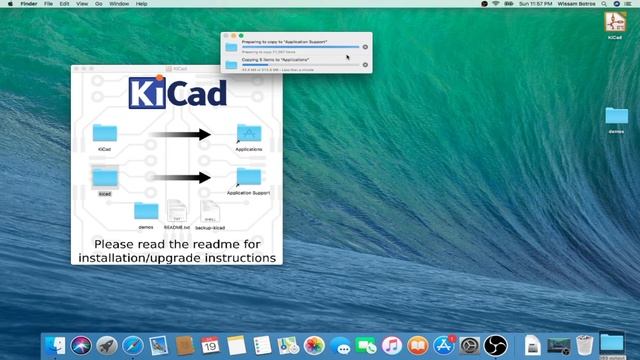This screenshot has height=360, width=640.
Task: Open Messages from the Dock
Action: pos(340,346)
